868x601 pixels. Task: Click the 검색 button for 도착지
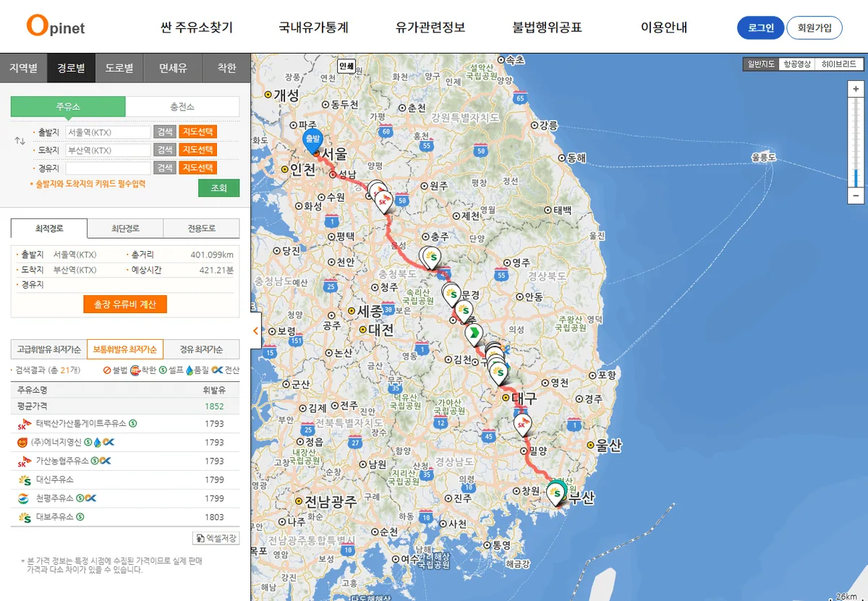165,150
